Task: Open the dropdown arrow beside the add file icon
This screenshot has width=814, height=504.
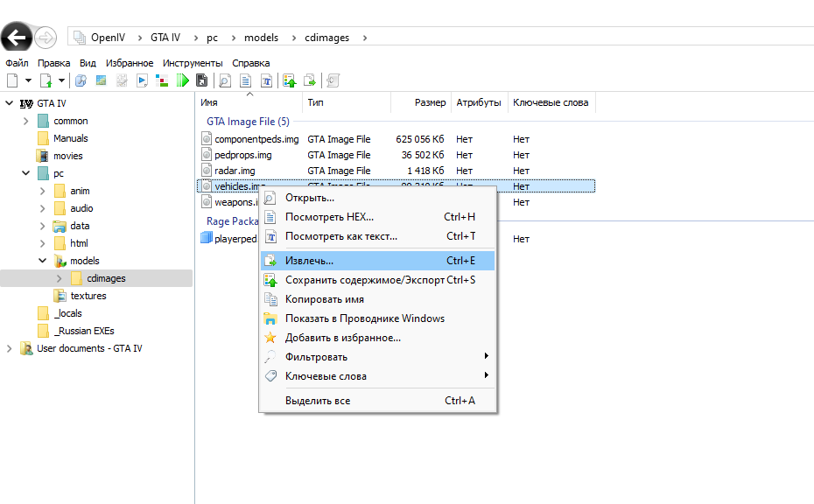Action: point(61,80)
